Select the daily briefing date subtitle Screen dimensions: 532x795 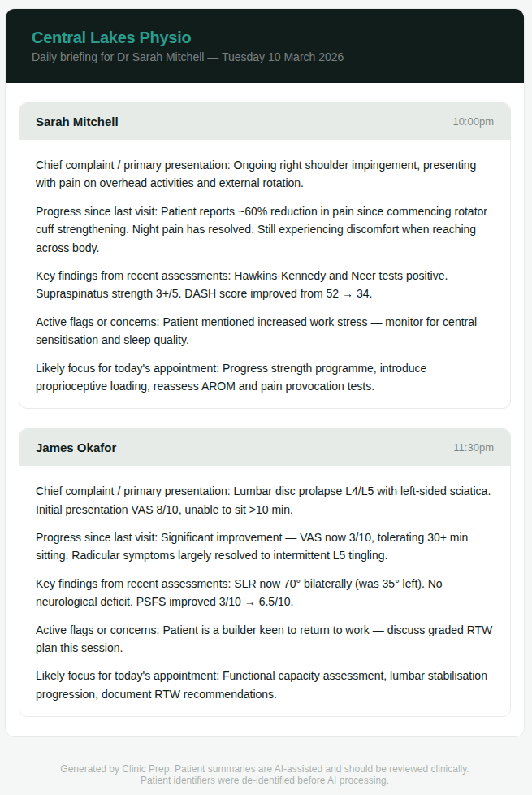tap(188, 57)
